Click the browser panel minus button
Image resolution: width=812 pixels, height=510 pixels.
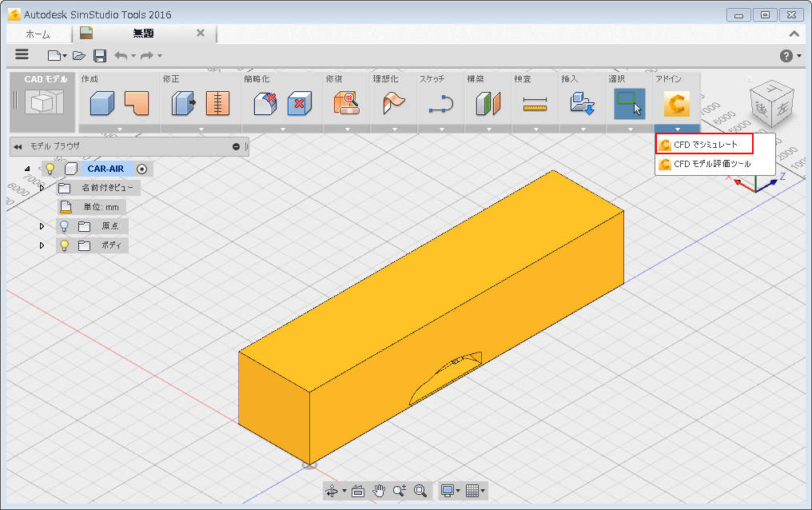[236, 147]
